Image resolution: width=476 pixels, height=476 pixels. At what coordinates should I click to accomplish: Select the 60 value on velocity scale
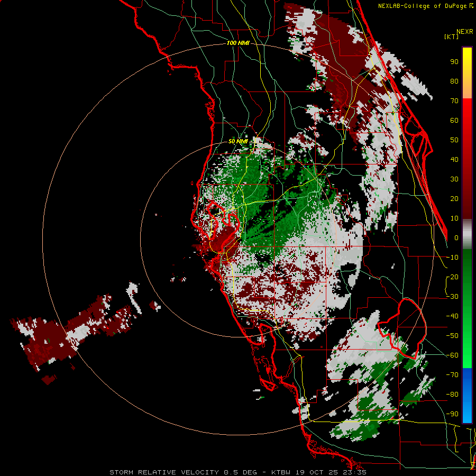coord(454,120)
